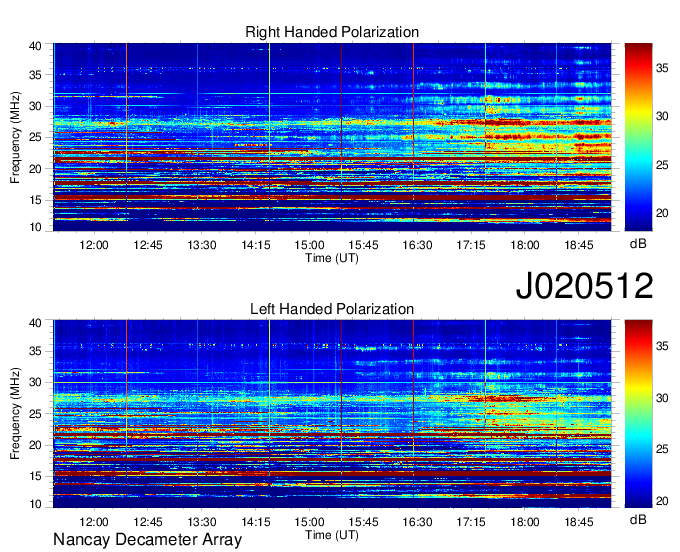Image resolution: width=680 pixels, height=552 pixels.
Task: Click the '25' frequency tick on bottom plot
Action: click(x=35, y=414)
